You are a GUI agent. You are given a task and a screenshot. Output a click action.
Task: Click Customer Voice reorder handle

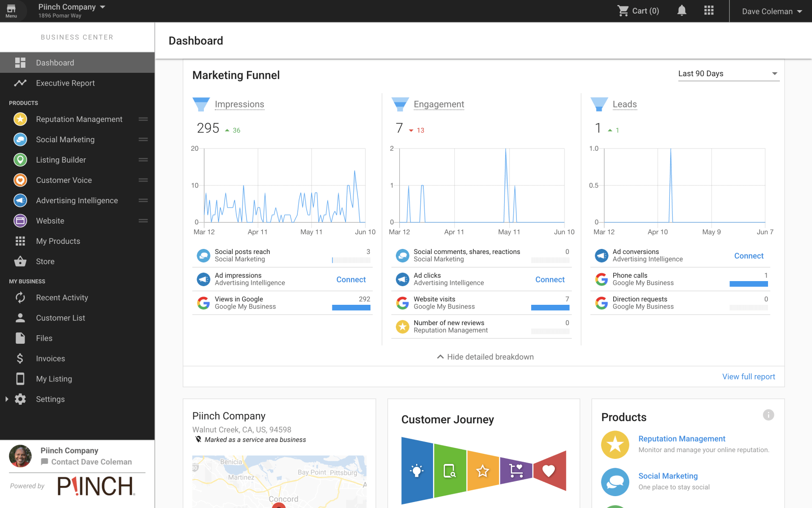[143, 180]
